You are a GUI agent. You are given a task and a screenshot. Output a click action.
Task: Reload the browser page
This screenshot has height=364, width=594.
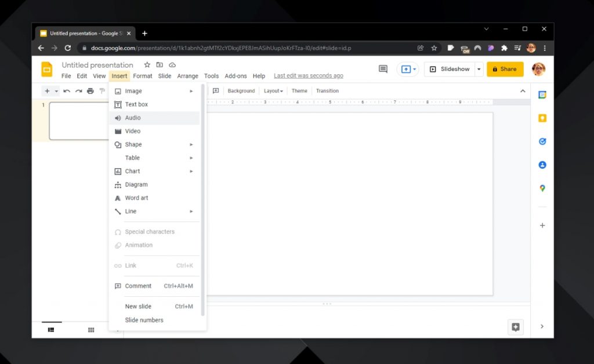click(68, 48)
